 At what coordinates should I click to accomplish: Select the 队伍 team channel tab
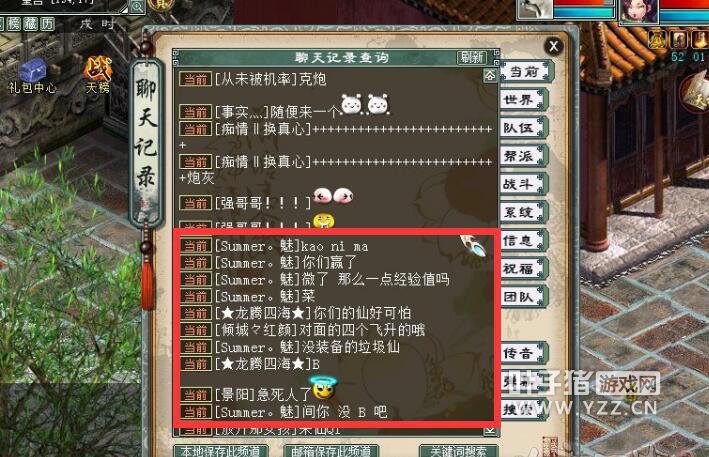click(x=524, y=128)
